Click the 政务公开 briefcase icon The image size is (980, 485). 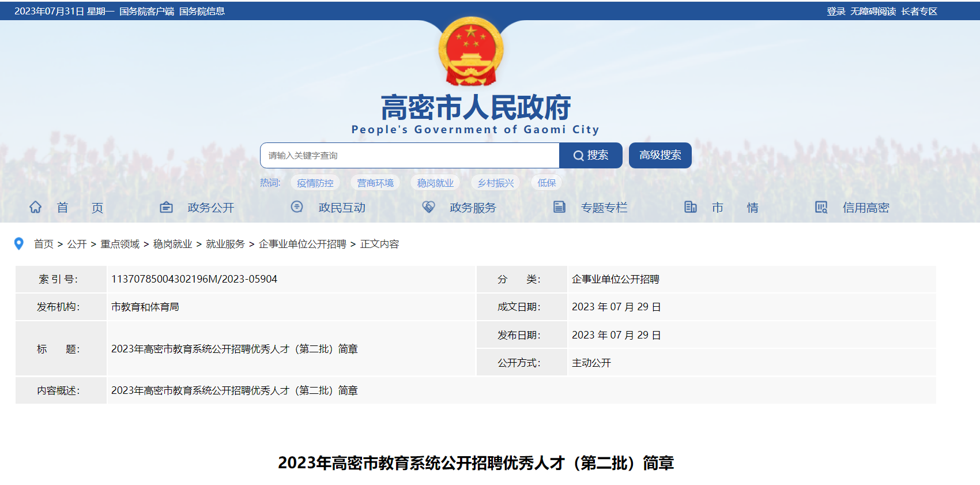tap(166, 207)
